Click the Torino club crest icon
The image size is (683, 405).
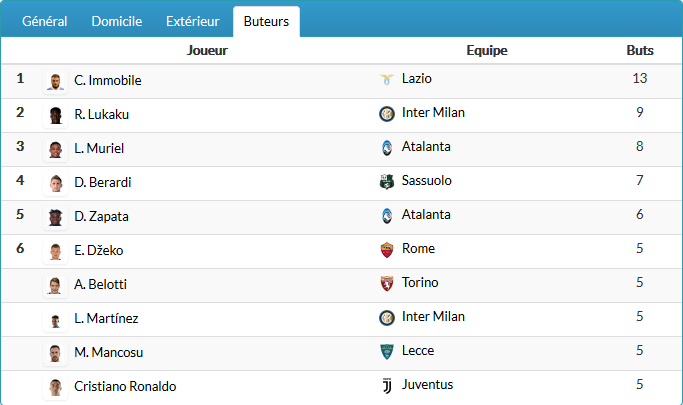[387, 283]
